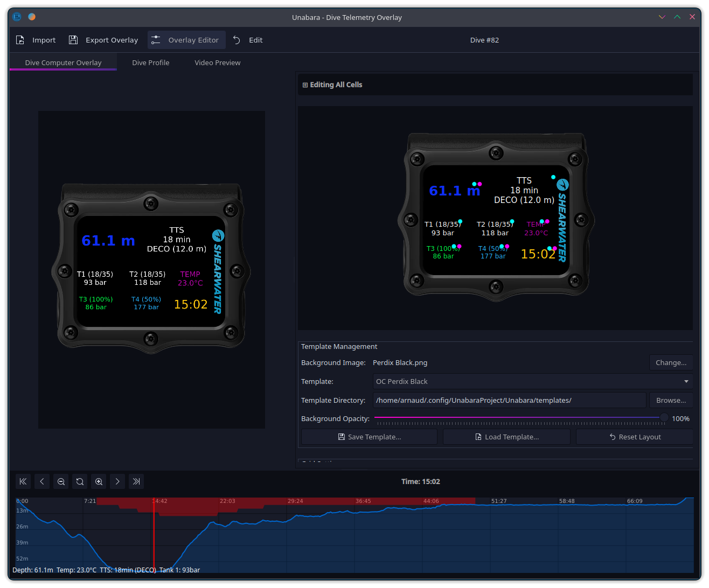Click the Import toolbar button
The width and height of the screenshot is (709, 588).
point(36,40)
